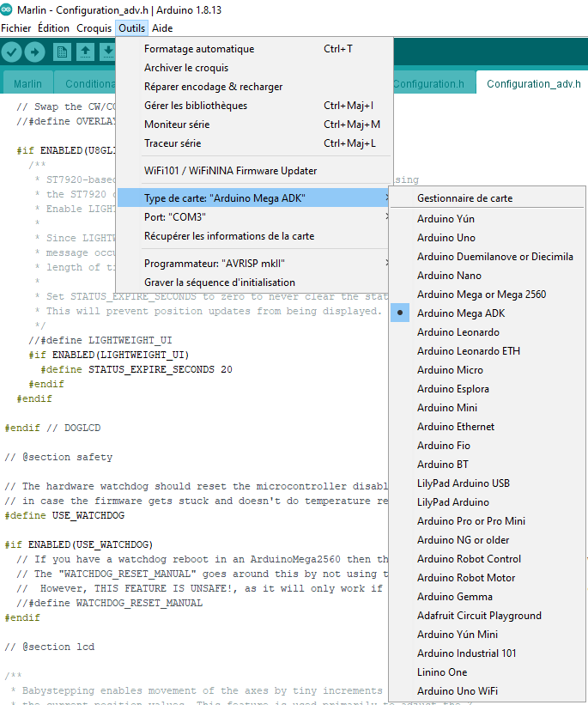Select Arduino NG or older
This screenshot has width=588, height=705.
[488, 540]
